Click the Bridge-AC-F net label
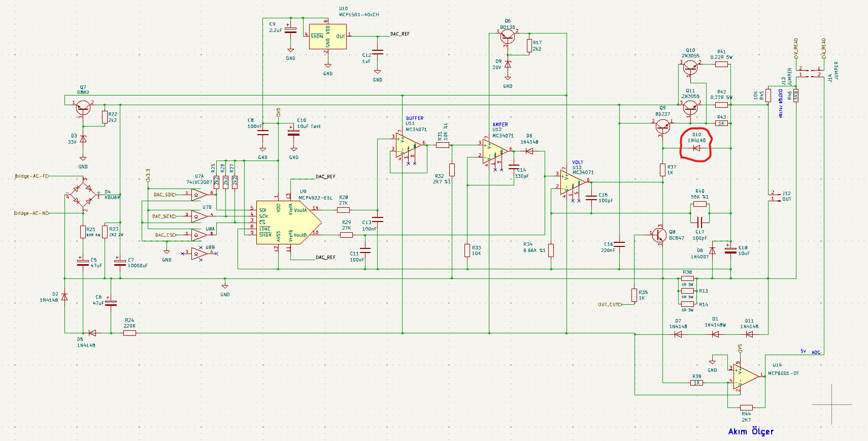 (31, 176)
